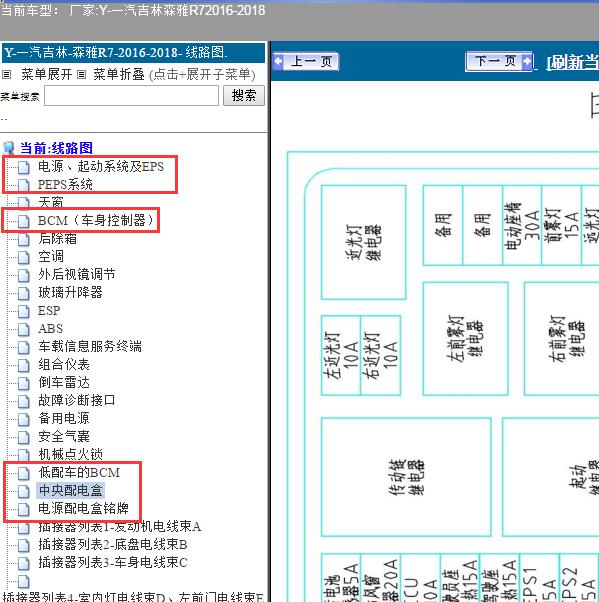
Task: Select 当前:线路图 root label
Action: (56, 148)
